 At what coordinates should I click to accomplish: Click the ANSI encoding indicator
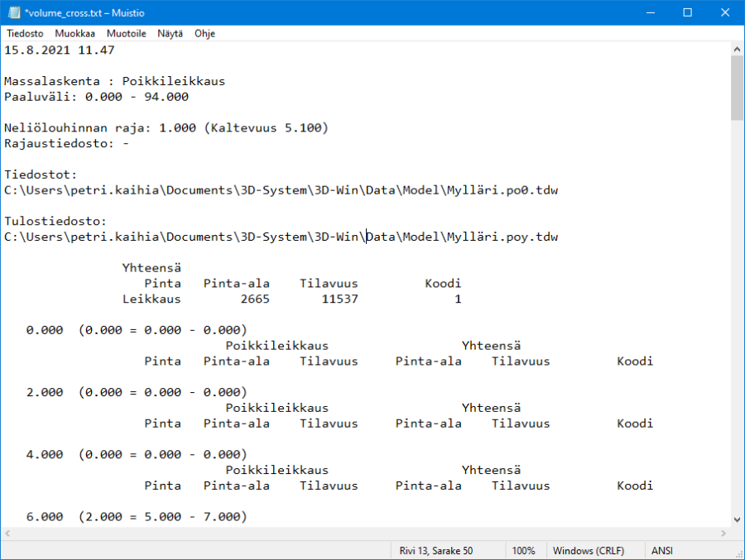pyautogui.click(x=662, y=551)
